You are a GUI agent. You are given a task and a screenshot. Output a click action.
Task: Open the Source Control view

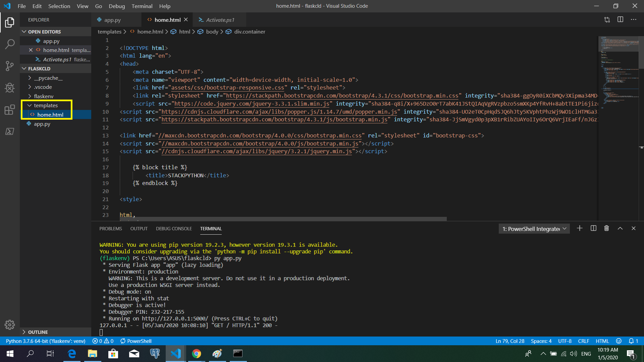10,66
